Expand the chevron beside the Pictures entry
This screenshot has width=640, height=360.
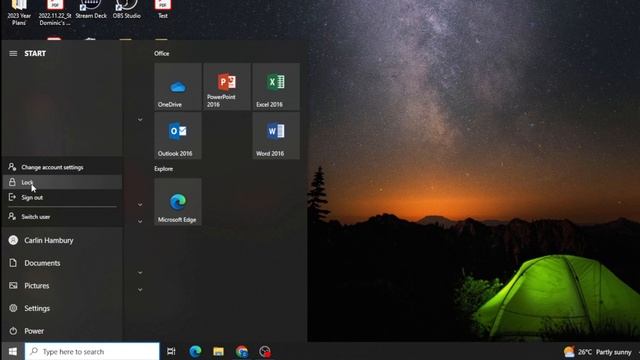click(x=140, y=290)
